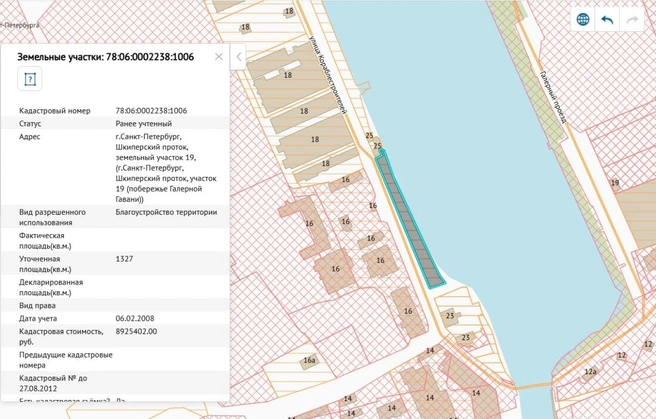The image size is (656, 419).
Task: Close the land parcel info panel
Action: pyautogui.click(x=219, y=56)
